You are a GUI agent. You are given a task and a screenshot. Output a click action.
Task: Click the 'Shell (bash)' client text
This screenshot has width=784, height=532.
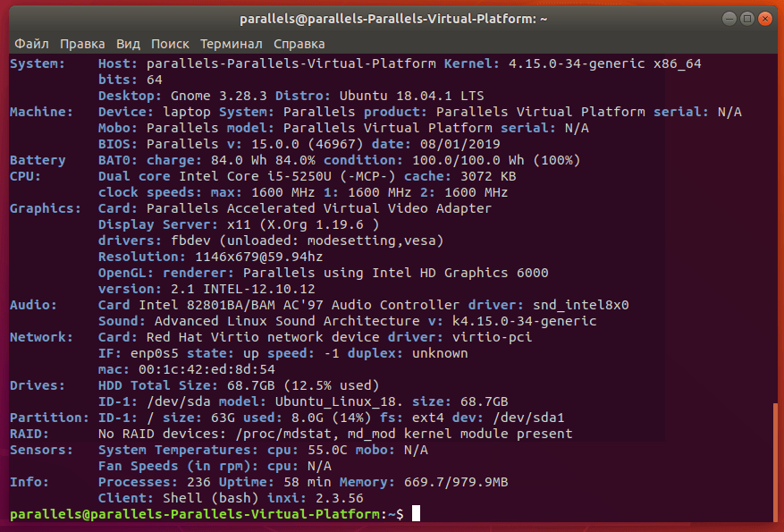[210, 498]
